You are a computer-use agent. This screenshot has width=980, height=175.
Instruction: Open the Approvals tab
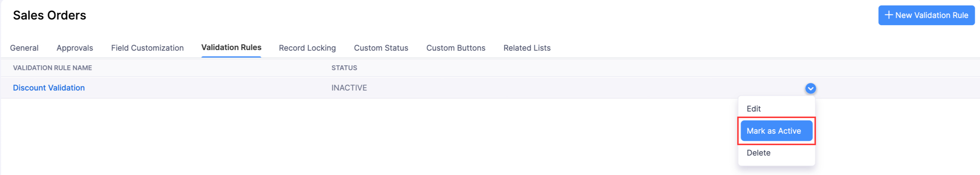[75, 48]
